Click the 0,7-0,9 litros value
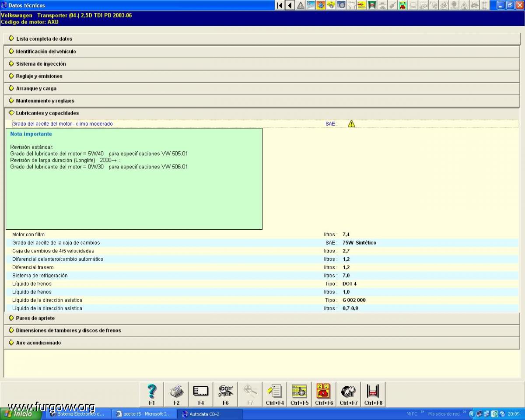This screenshot has width=525, height=420. click(350, 308)
